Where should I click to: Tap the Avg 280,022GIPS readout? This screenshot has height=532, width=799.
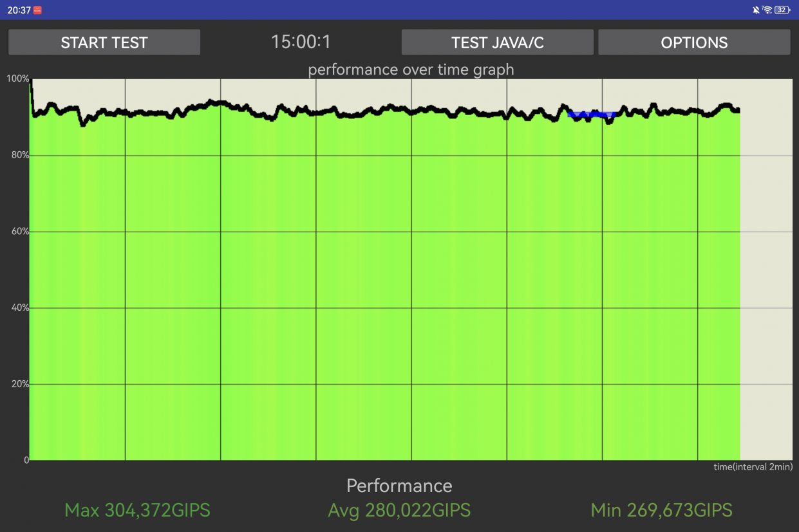coord(399,511)
